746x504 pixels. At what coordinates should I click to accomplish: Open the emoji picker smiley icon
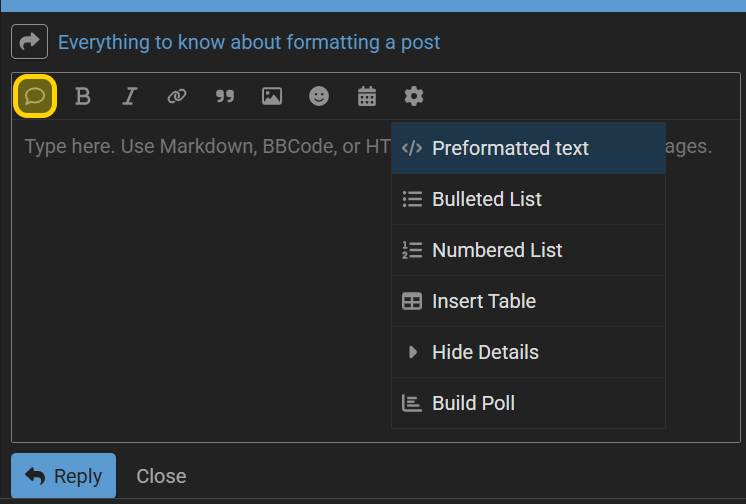click(319, 96)
